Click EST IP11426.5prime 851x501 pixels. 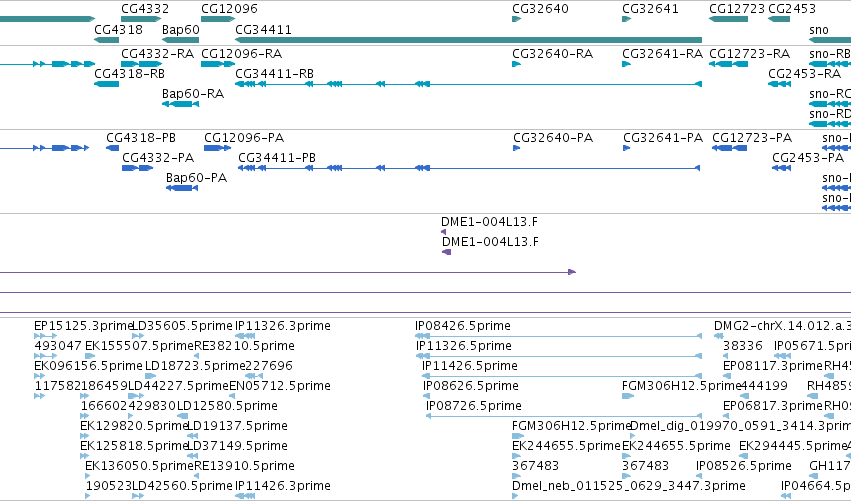[x=469, y=366]
